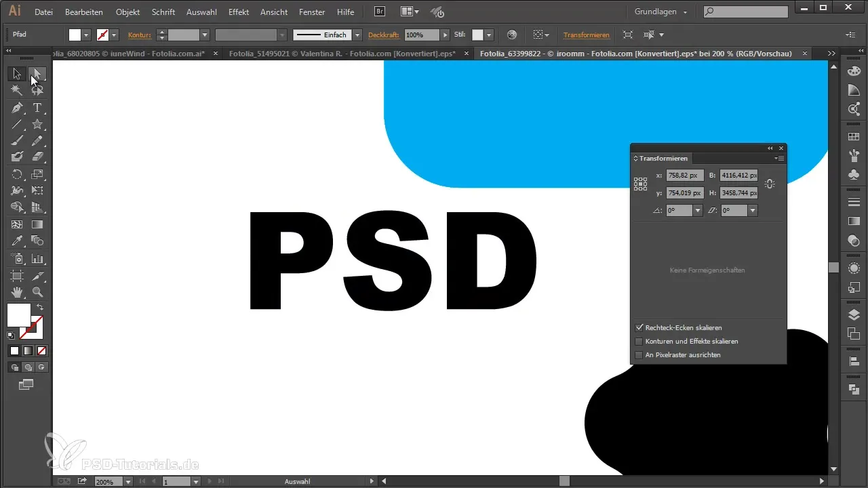The height and width of the screenshot is (488, 868).
Task: Toggle constrain width and height proportions link
Action: pyautogui.click(x=770, y=184)
